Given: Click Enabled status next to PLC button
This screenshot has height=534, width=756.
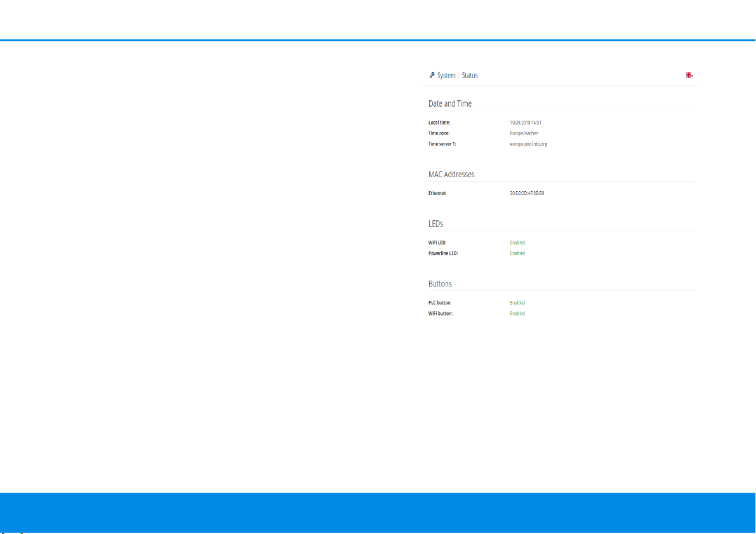Looking at the screenshot, I should pyautogui.click(x=517, y=303).
